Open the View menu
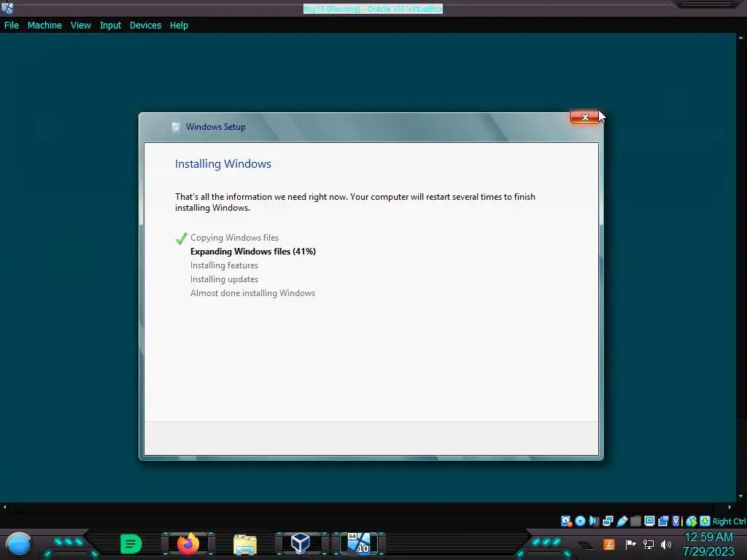The height and width of the screenshot is (560, 747). (80, 26)
